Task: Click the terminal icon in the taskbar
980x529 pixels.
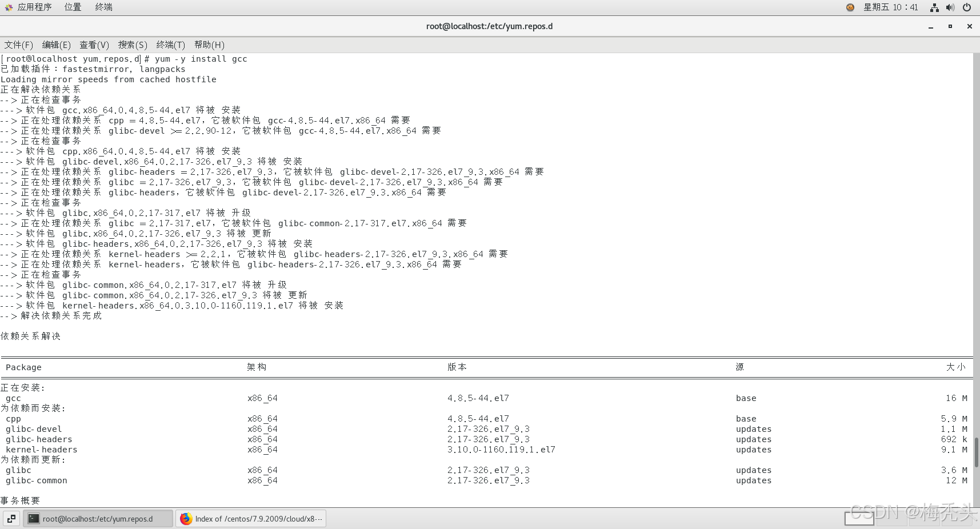Action: (34, 519)
